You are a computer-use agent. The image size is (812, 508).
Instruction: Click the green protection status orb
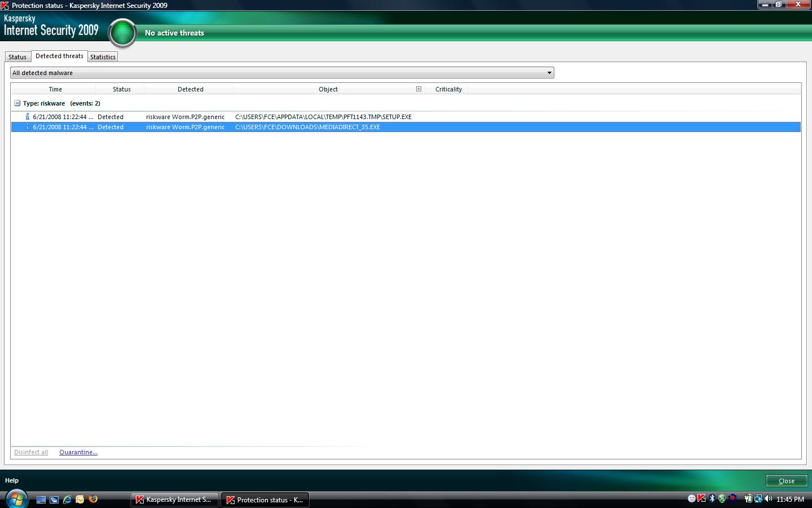click(x=122, y=33)
